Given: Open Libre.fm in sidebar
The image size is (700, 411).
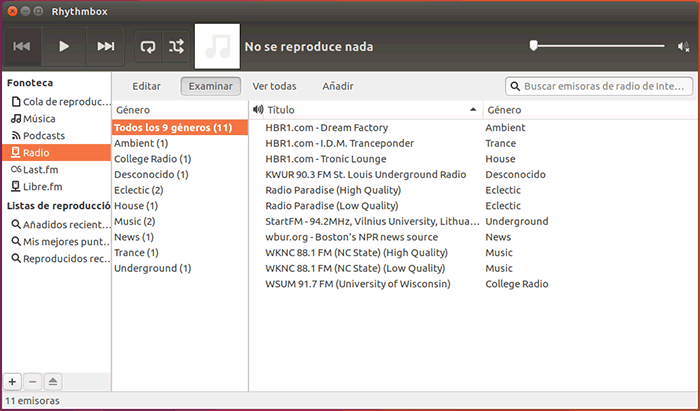Looking at the screenshot, I should [x=57, y=187].
